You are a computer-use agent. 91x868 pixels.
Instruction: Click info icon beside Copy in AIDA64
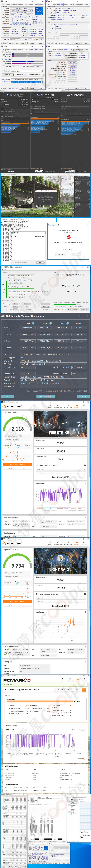click(x=68, y=323)
